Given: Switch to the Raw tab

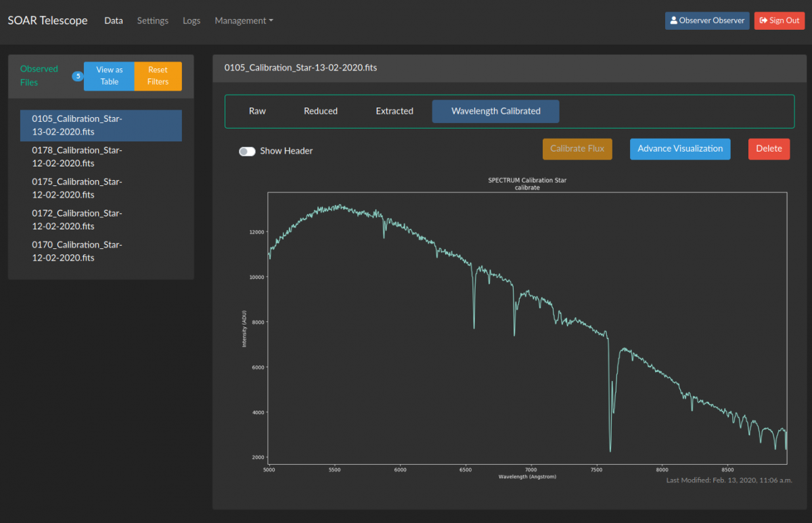Looking at the screenshot, I should [x=258, y=111].
